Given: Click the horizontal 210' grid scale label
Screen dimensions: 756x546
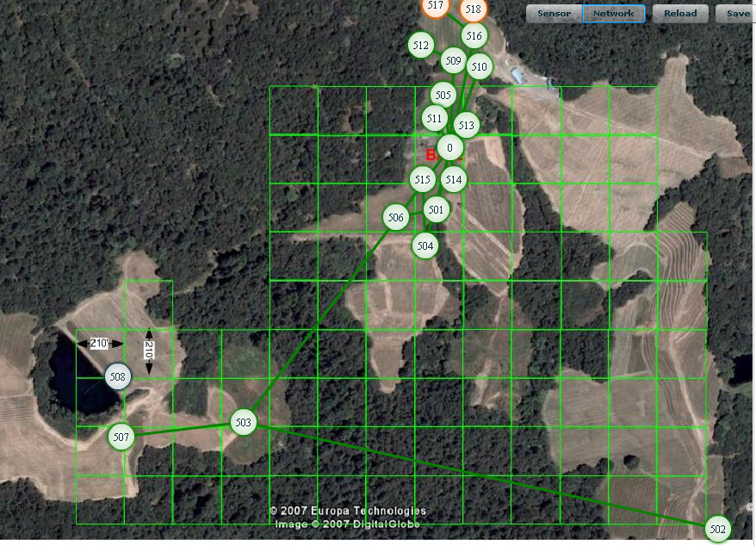Looking at the screenshot, I should point(100,344).
